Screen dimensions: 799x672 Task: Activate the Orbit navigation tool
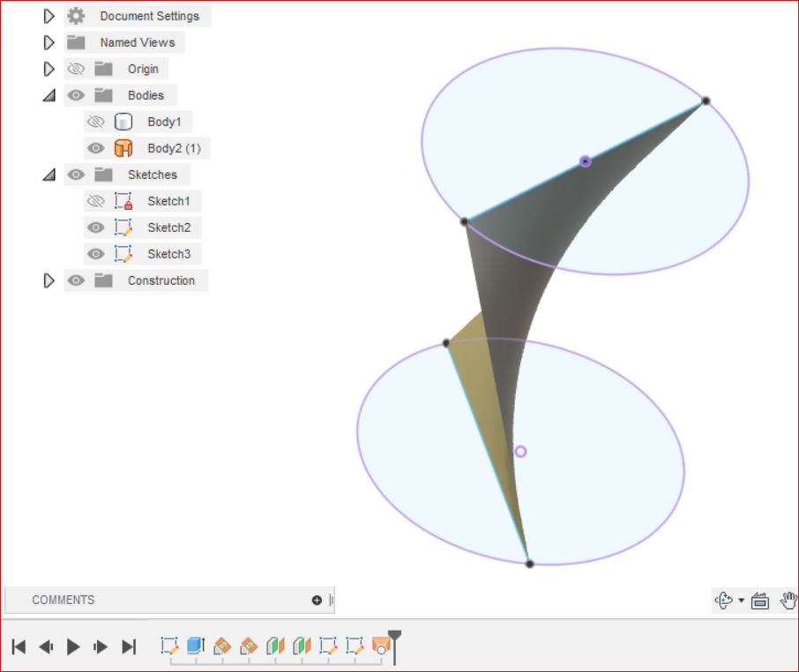[723, 601]
